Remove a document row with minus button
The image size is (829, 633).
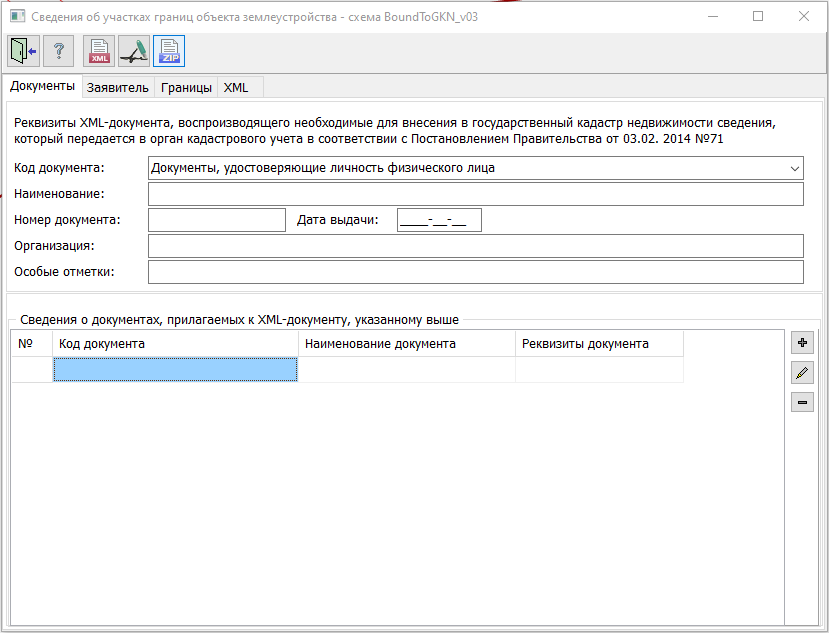tap(801, 402)
